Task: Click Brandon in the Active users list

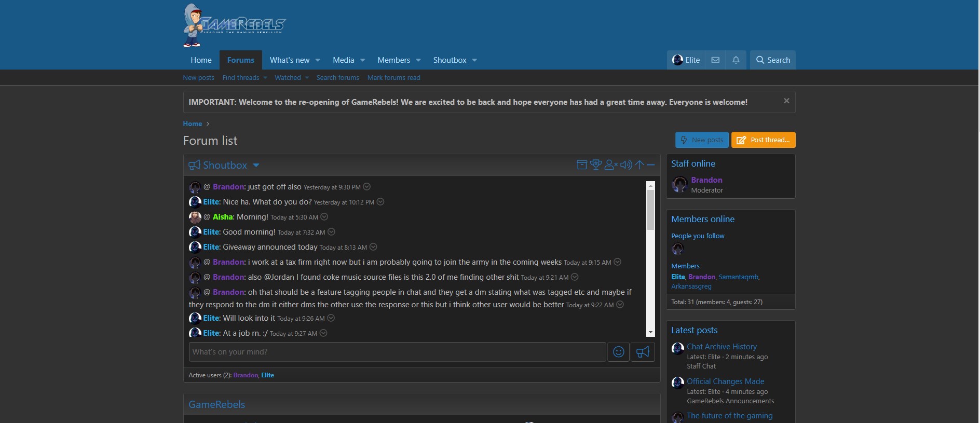Action: (x=246, y=375)
